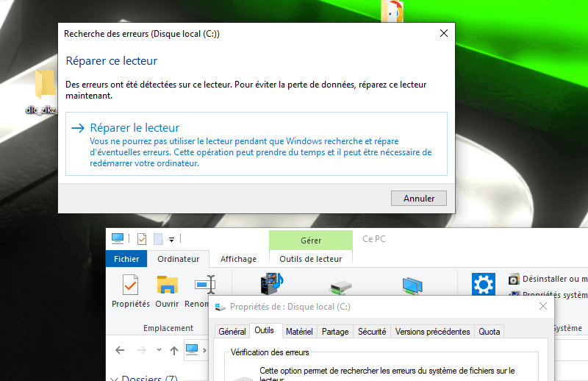The width and height of the screenshot is (588, 381).
Task: Close the Recherche des erreurs dialog
Action: (x=444, y=33)
